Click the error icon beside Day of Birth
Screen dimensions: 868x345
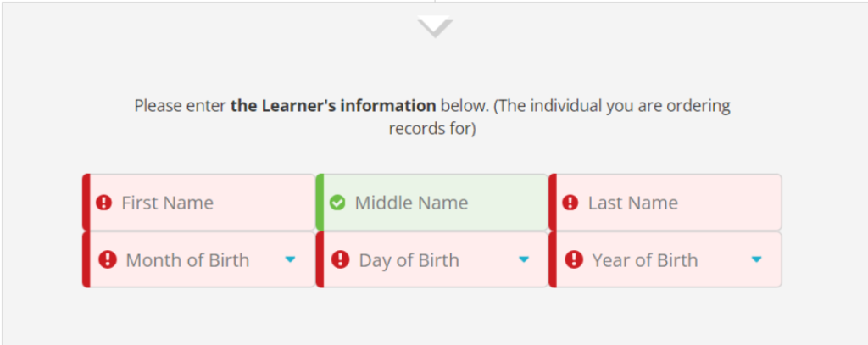341,259
